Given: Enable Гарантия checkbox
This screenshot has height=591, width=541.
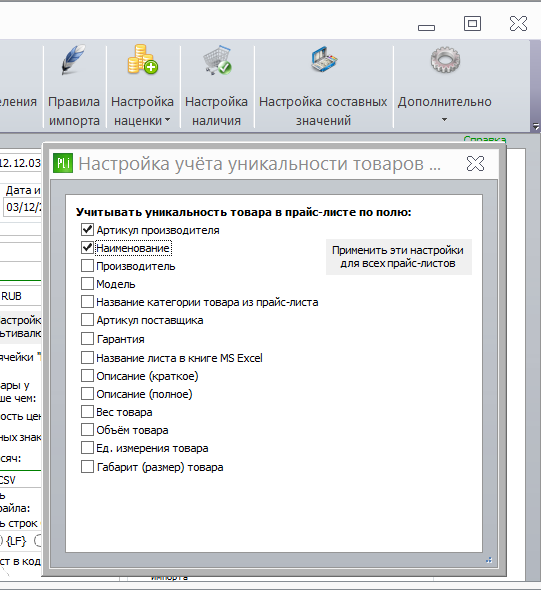Looking at the screenshot, I should (x=87, y=338).
